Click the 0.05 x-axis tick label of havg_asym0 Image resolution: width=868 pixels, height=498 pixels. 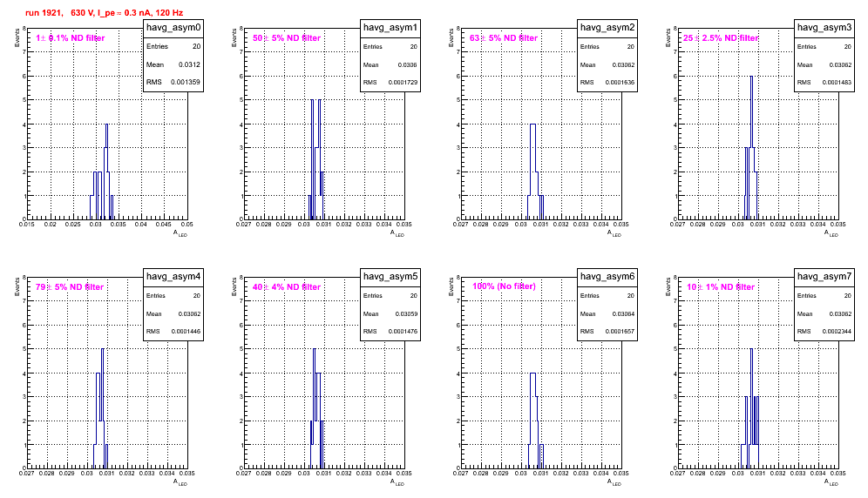coord(187,225)
